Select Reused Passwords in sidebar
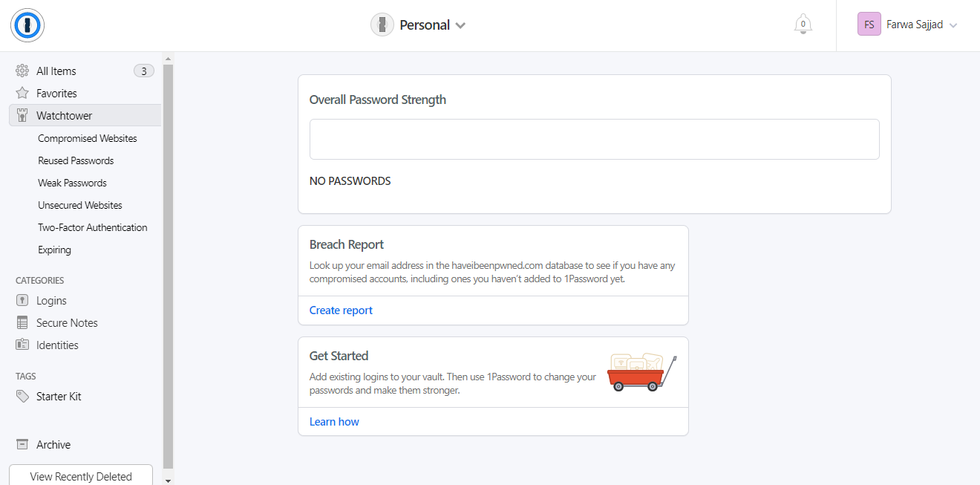 [76, 161]
